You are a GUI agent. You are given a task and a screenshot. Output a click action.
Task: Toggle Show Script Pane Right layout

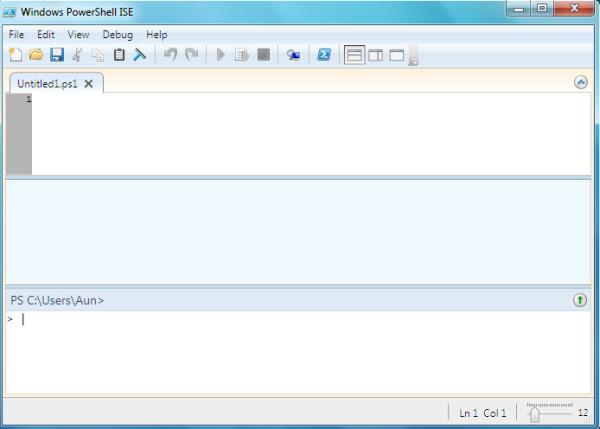(375, 55)
